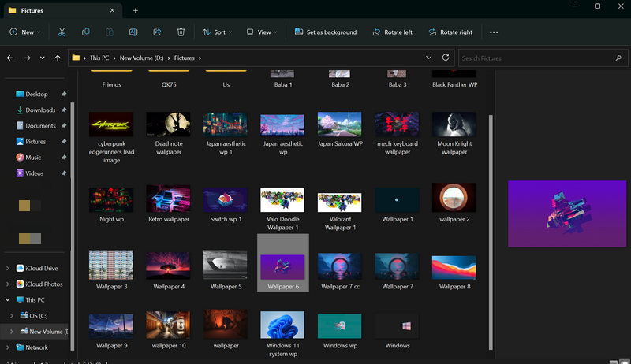
Task: Go up one folder level arrow
Action: coord(58,58)
